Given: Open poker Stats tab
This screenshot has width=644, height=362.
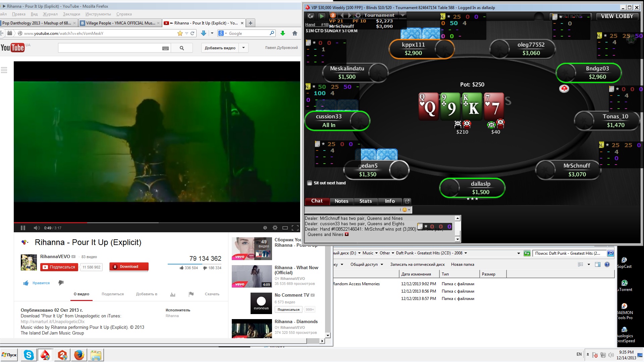Looking at the screenshot, I should (x=366, y=201).
